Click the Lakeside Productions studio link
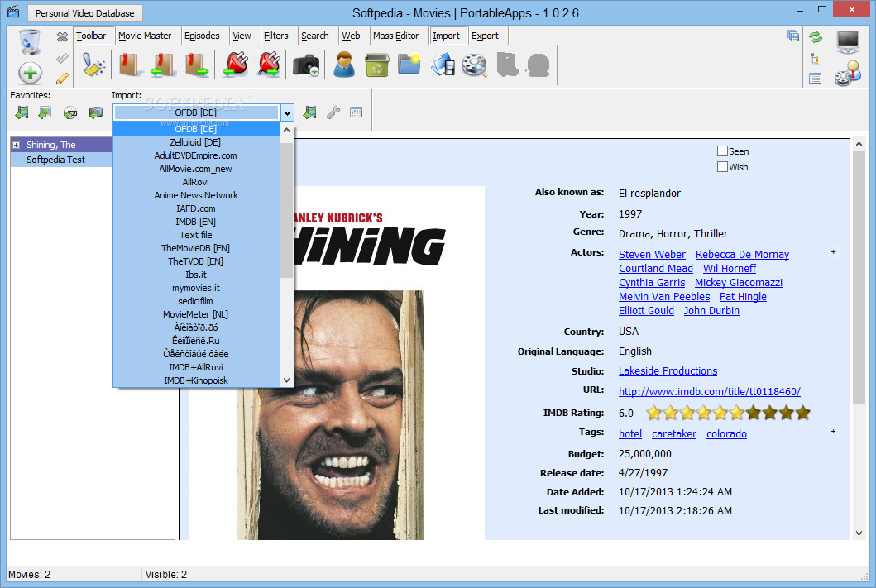Screen dimensions: 876x588 point(668,371)
